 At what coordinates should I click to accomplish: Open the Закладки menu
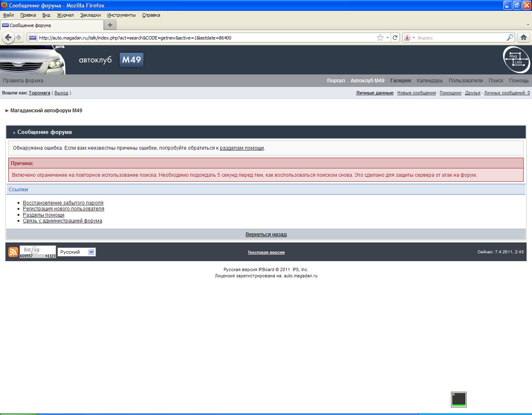90,15
